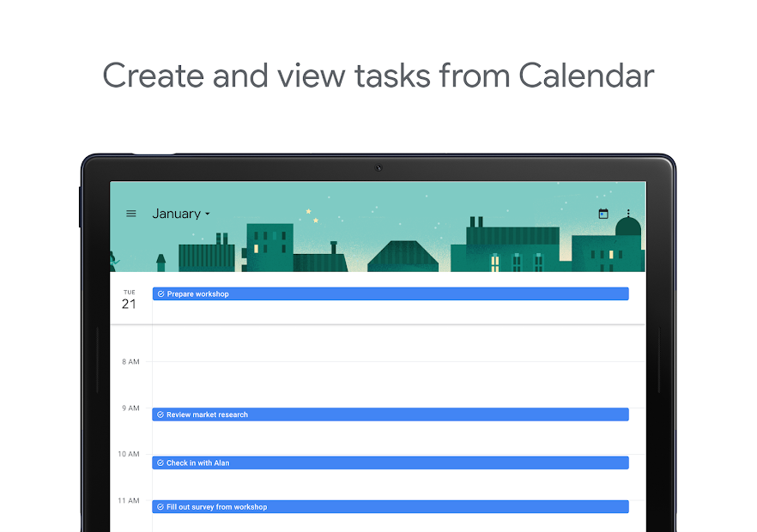Click the check icon on "Fill out survey from workshop"
This screenshot has width=757, height=532.
pos(160,506)
